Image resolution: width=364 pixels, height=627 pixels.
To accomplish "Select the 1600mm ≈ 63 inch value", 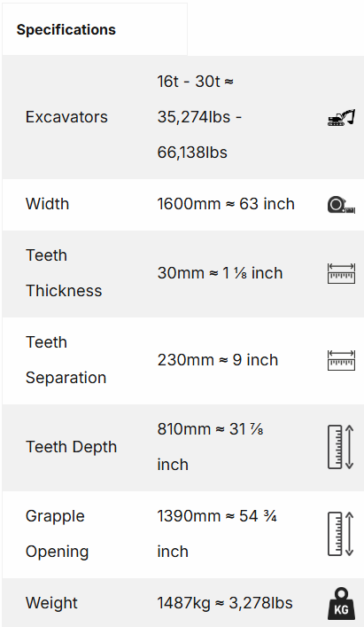I will click(226, 204).
